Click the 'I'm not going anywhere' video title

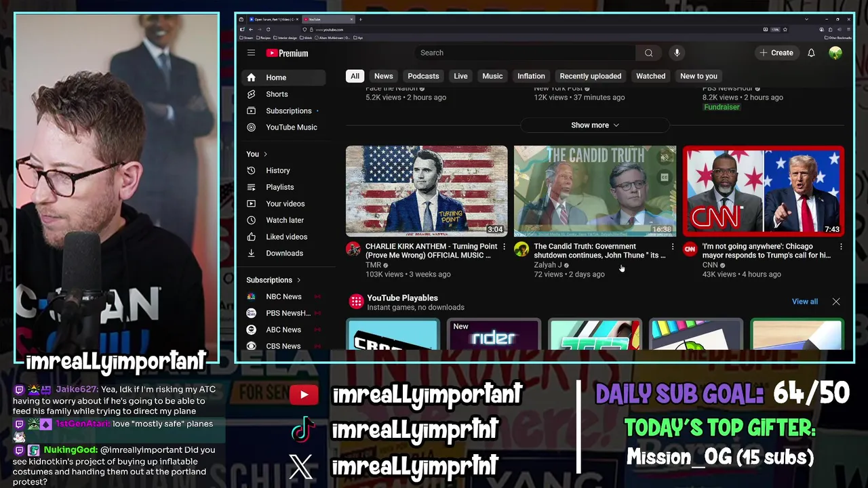click(x=766, y=251)
